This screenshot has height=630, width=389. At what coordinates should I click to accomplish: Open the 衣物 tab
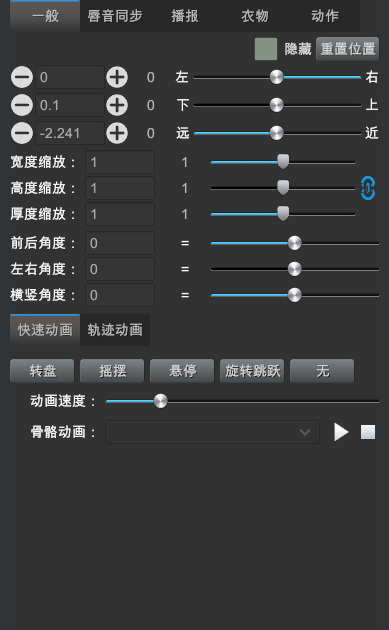[x=255, y=16]
